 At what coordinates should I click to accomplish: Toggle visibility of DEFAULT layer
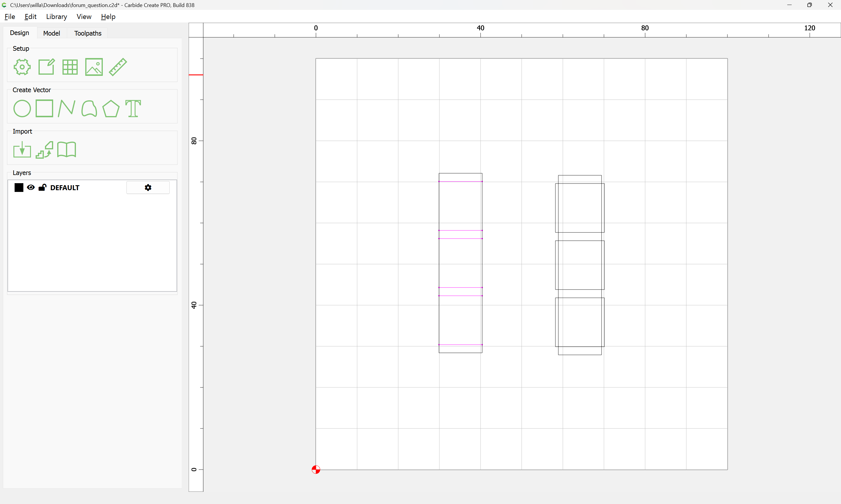pyautogui.click(x=31, y=188)
